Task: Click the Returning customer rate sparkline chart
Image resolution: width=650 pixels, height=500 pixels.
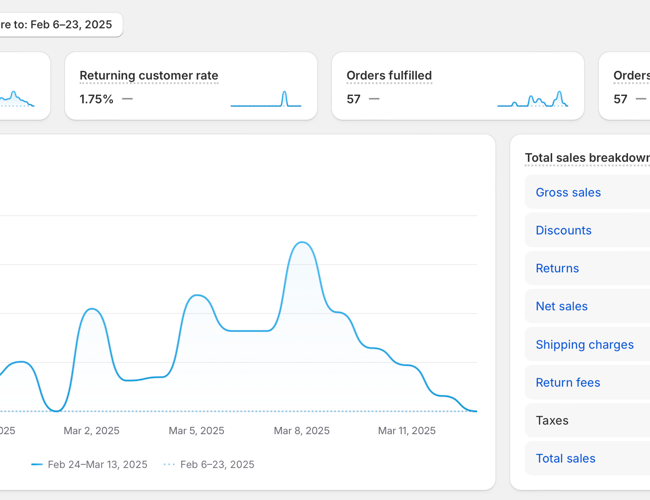Action: coord(265,99)
